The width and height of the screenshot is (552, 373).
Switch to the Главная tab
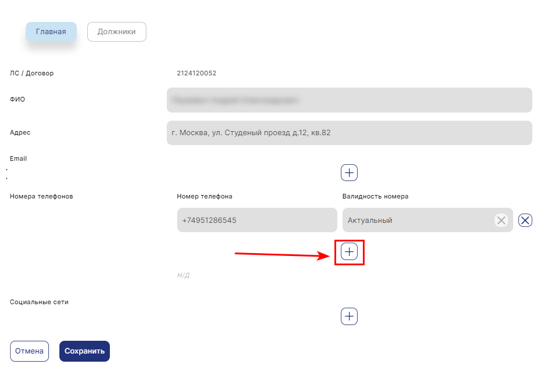click(51, 32)
